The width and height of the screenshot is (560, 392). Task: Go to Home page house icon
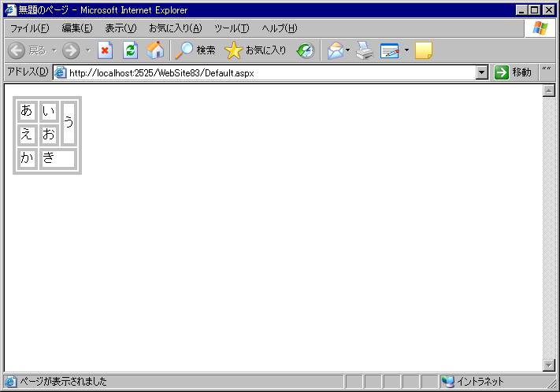click(155, 50)
